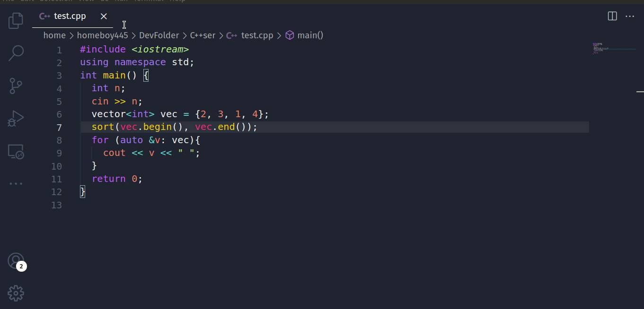The image size is (644, 309).
Task: Click the opening brace after main()
Action: click(x=146, y=75)
